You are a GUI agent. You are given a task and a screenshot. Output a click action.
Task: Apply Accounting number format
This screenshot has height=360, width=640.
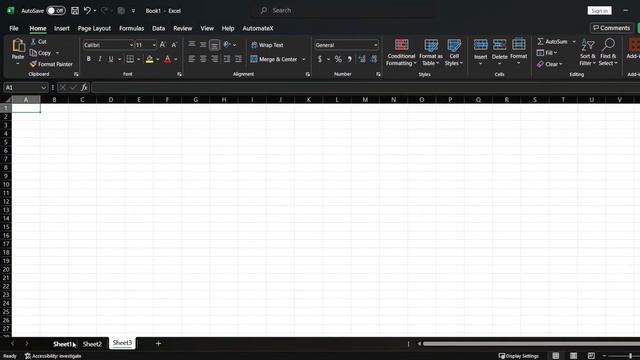320,59
